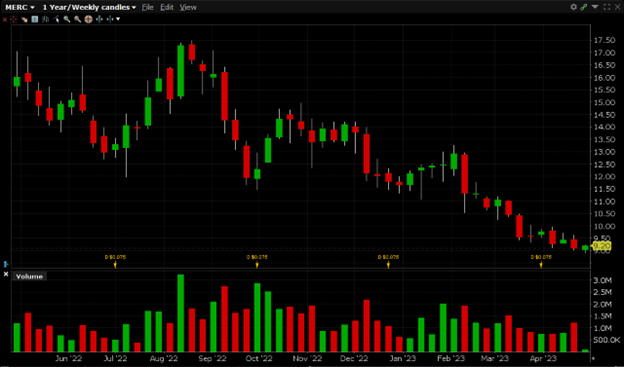624x367 pixels.
Task: Click the Volume panel label
Action: pyautogui.click(x=29, y=276)
